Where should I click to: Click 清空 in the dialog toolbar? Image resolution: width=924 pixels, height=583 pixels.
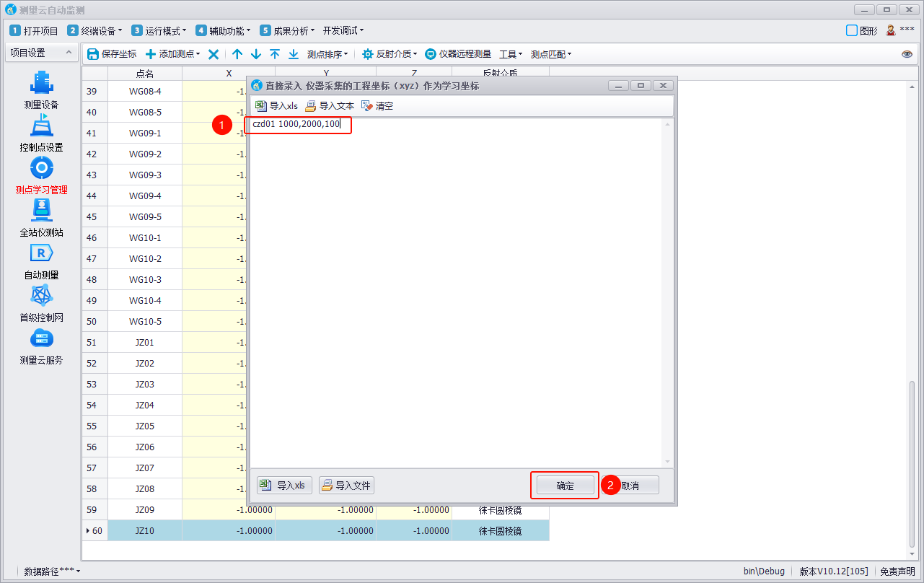click(377, 106)
